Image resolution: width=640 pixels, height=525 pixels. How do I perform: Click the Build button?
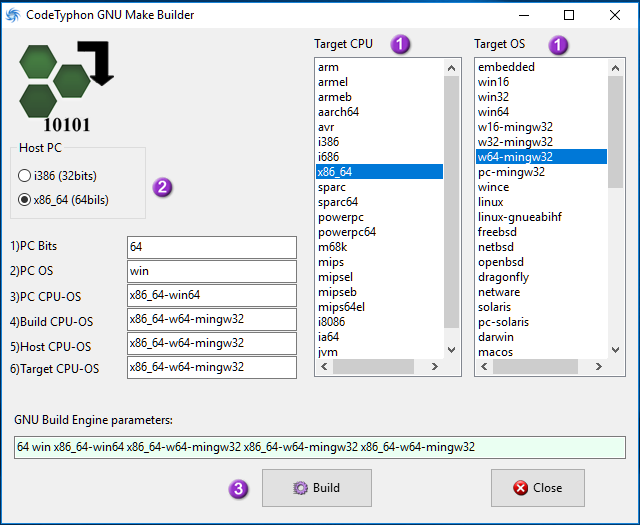[317, 488]
